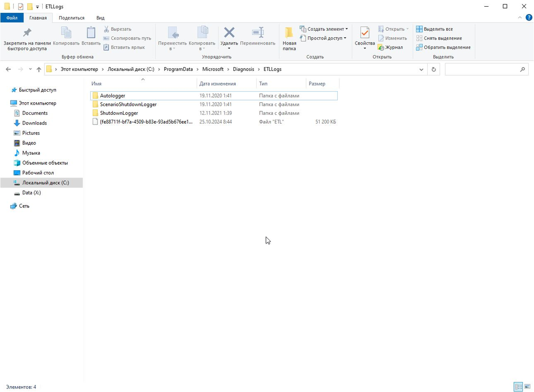Open quick access toolbar customize arrow
Viewport: 534px width, 392px height.
coord(37,7)
